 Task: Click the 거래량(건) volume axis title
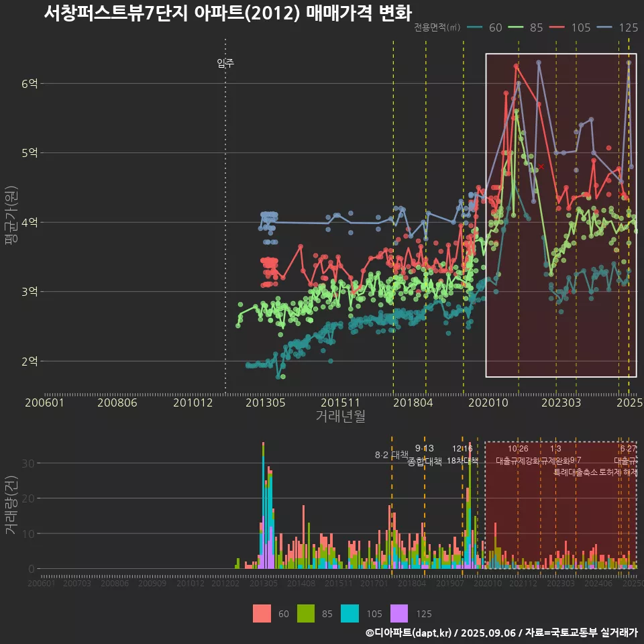11,505
